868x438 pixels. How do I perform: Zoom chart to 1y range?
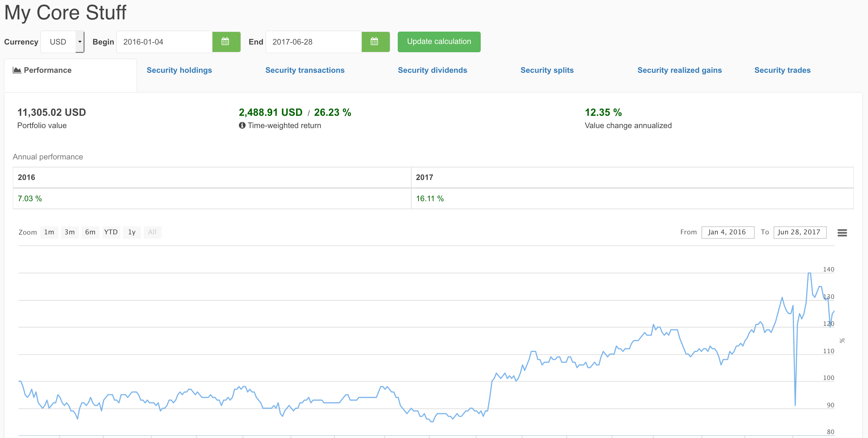coord(132,232)
